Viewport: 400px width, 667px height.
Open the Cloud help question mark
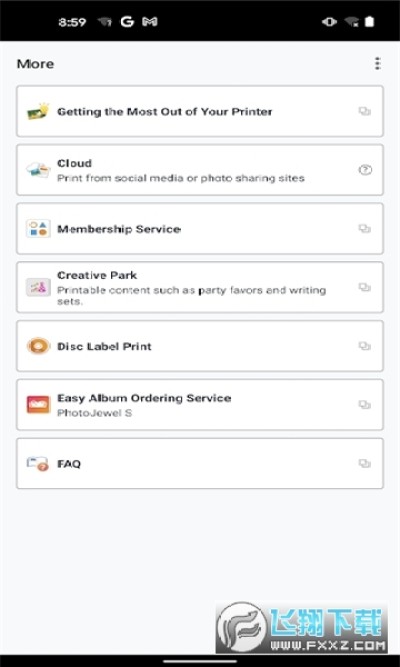coord(365,170)
